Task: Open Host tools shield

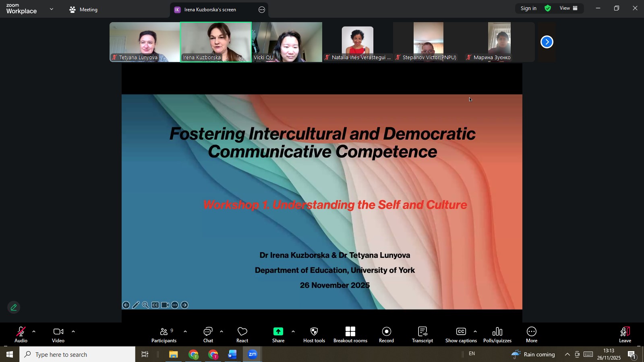Action: click(314, 335)
